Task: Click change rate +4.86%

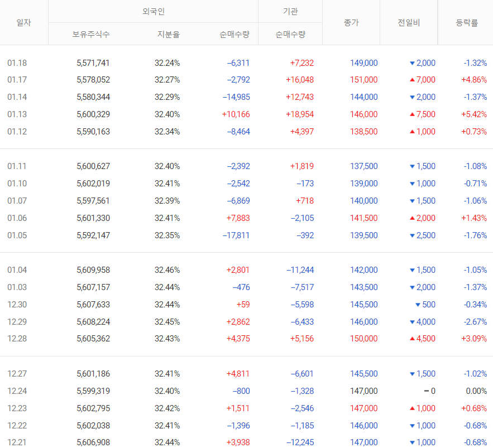Action: point(474,80)
